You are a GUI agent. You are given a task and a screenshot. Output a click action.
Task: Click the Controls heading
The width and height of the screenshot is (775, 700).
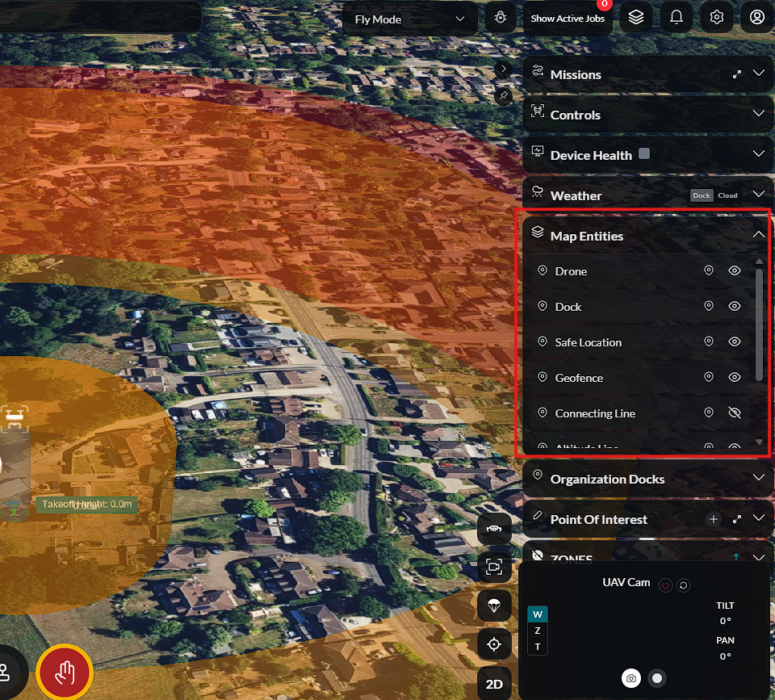[x=576, y=115]
